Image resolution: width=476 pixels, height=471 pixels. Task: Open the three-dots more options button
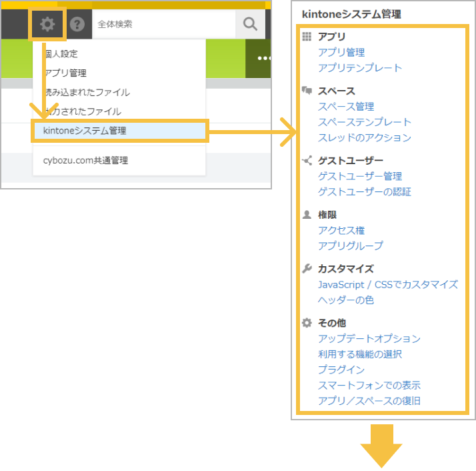(x=264, y=58)
